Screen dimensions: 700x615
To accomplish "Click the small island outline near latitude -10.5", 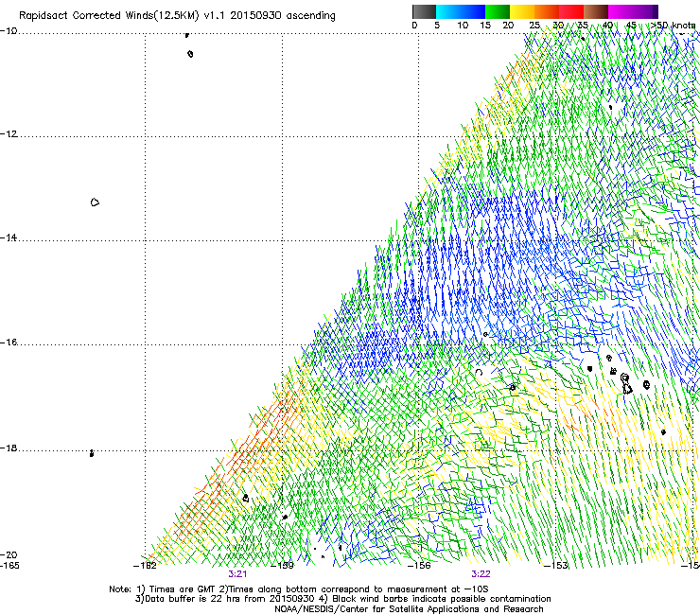I will [x=190, y=54].
